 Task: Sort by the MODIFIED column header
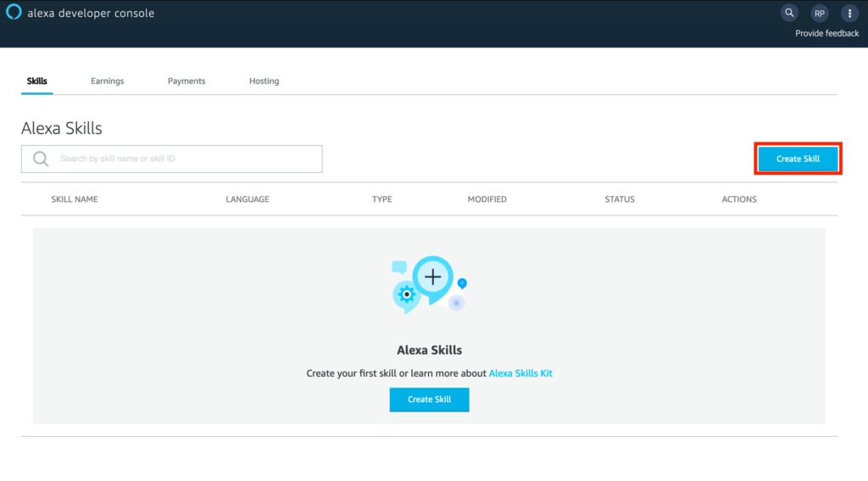tap(487, 199)
